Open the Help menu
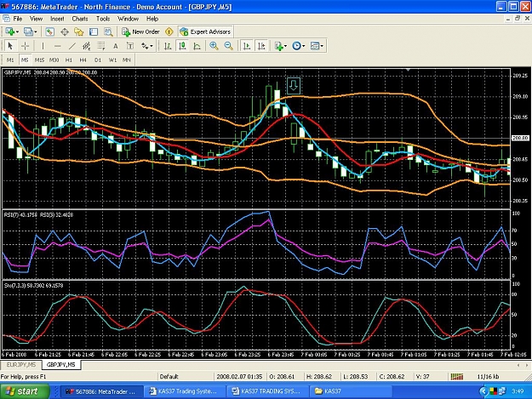The height and width of the screenshot is (399, 532). (152, 19)
